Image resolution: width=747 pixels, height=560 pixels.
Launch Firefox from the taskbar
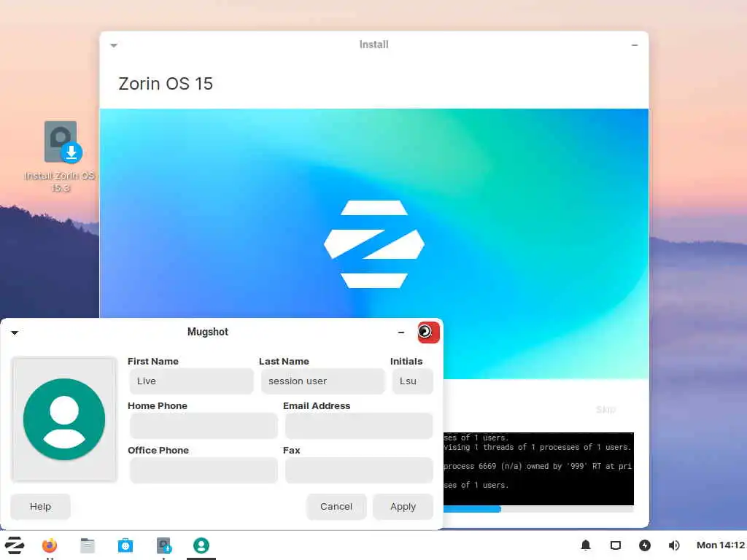point(49,545)
